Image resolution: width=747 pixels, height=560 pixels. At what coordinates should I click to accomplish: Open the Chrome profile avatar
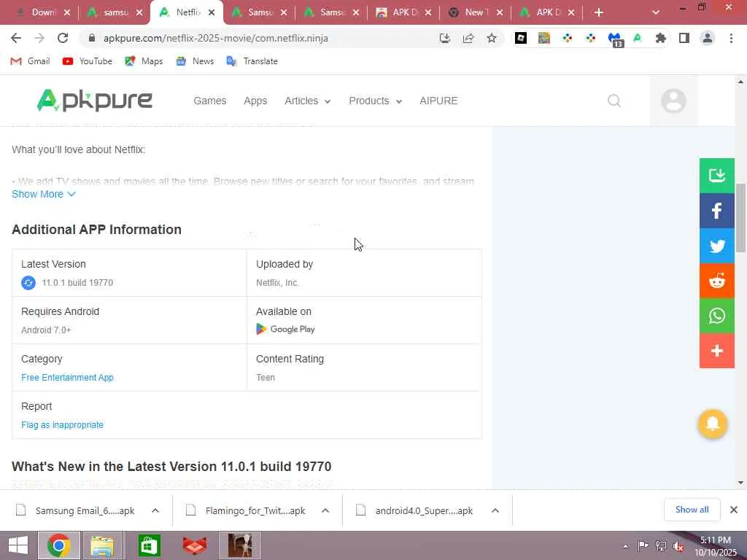point(708,38)
